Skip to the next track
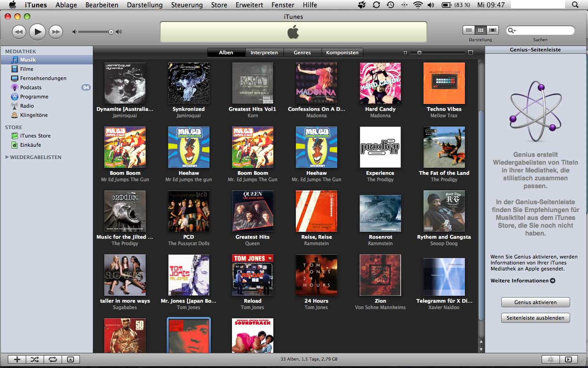 point(56,32)
